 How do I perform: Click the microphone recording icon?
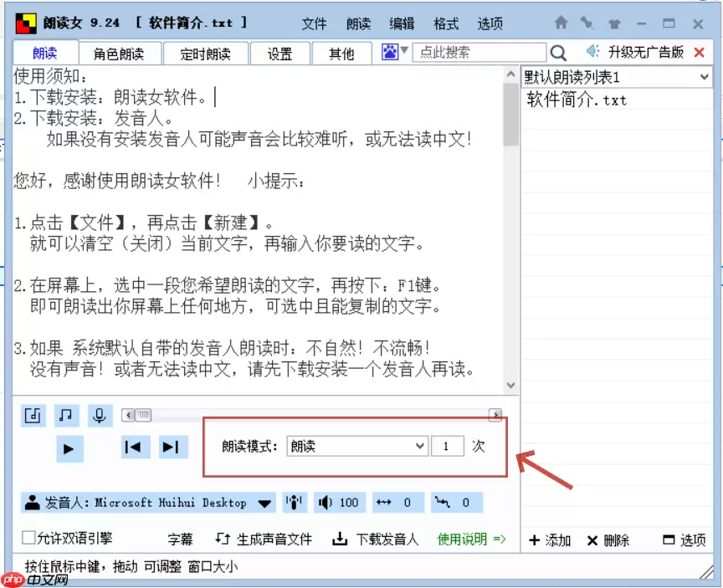click(x=100, y=415)
